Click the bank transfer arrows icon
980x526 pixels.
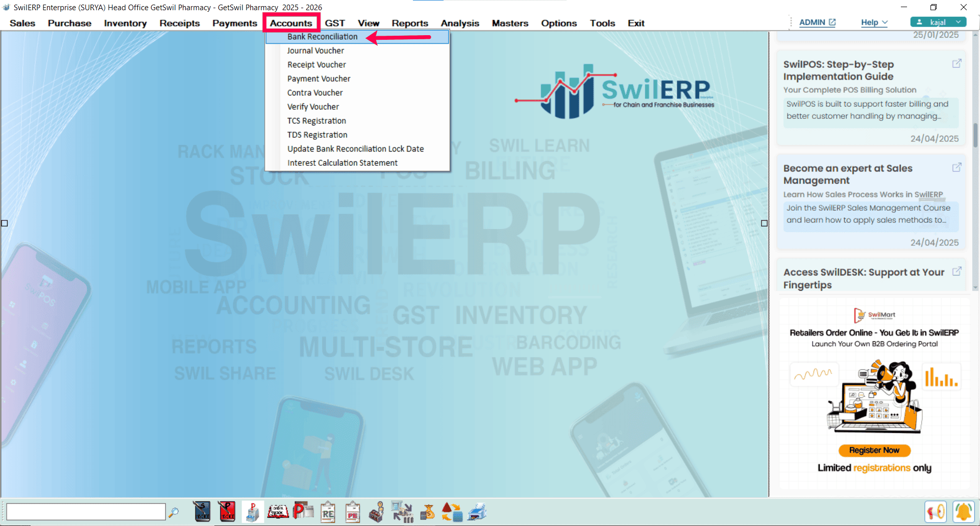point(402,512)
